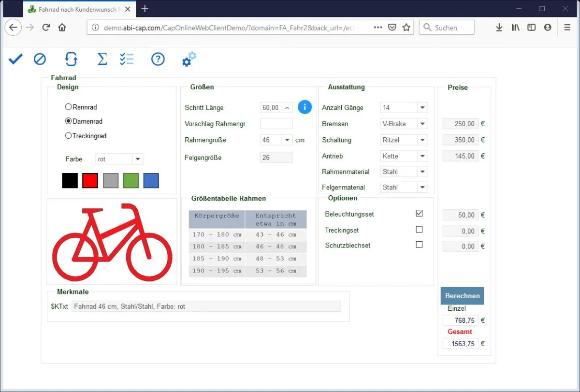580x392 pixels.
Task: Open a new browser tab
Action: [x=145, y=9]
